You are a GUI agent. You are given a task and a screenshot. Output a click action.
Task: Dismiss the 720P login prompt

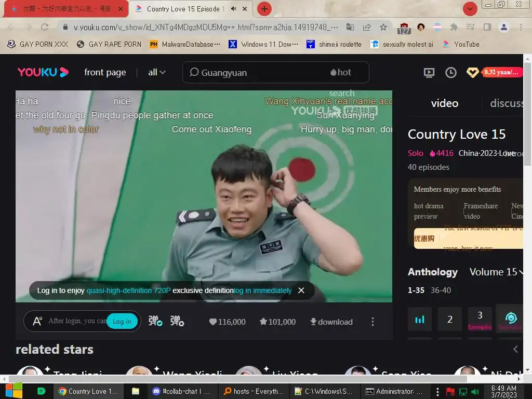(x=301, y=290)
